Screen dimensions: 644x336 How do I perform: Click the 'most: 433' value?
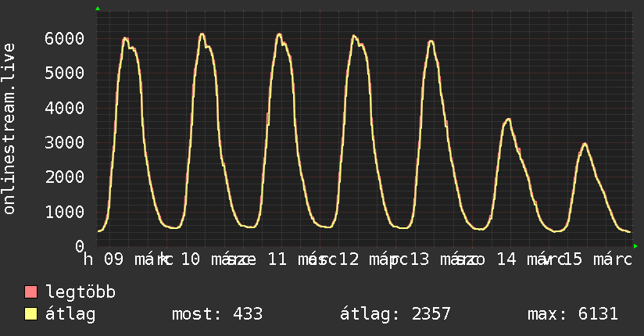tap(216, 314)
